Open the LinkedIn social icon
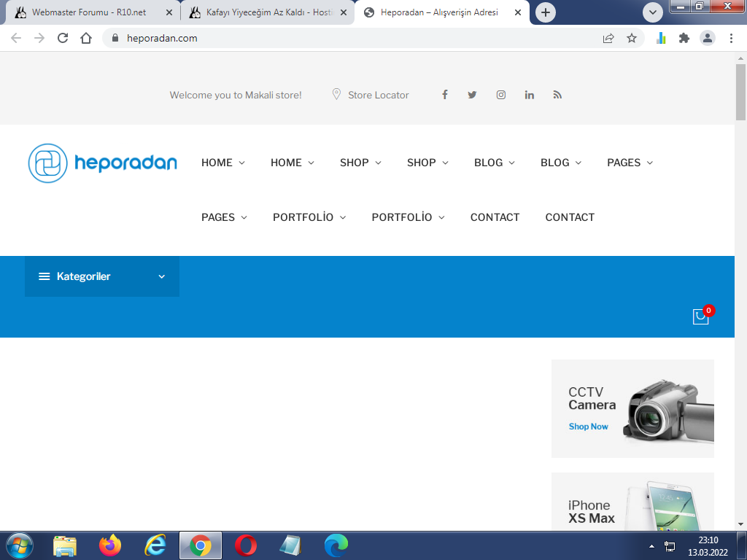Image resolution: width=747 pixels, height=560 pixels. (530, 95)
